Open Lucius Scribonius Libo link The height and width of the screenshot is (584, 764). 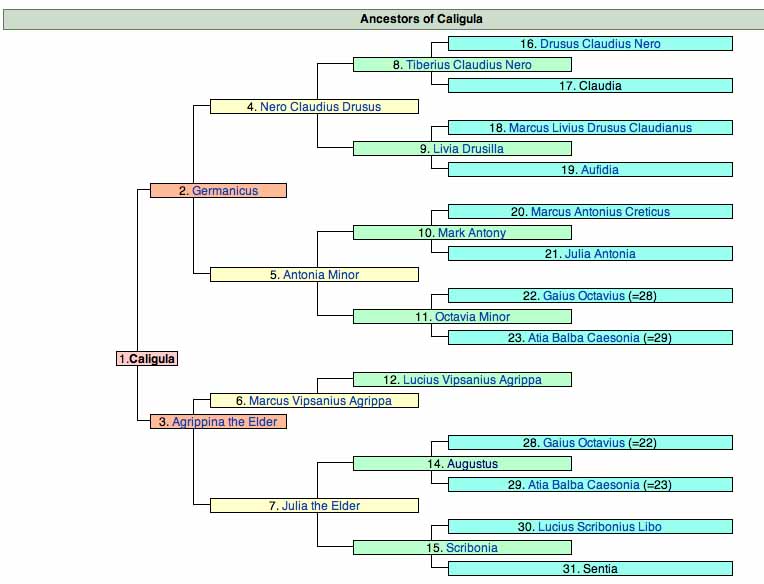click(600, 527)
